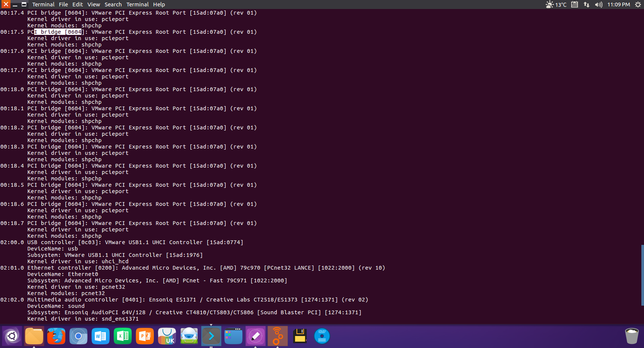Open the network up/down arrows indicator

point(587,4)
